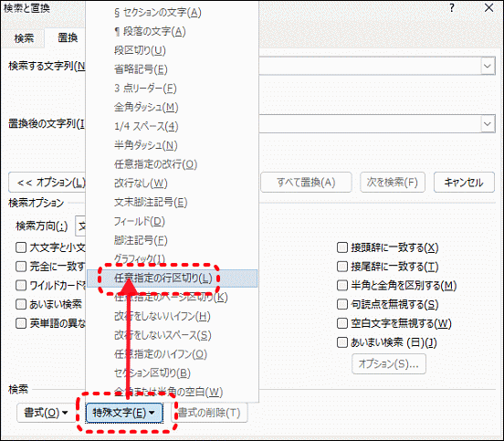Screen dimensions: 504x441
Task: Click the 書式の削除(T) button
Action: [x=209, y=413]
